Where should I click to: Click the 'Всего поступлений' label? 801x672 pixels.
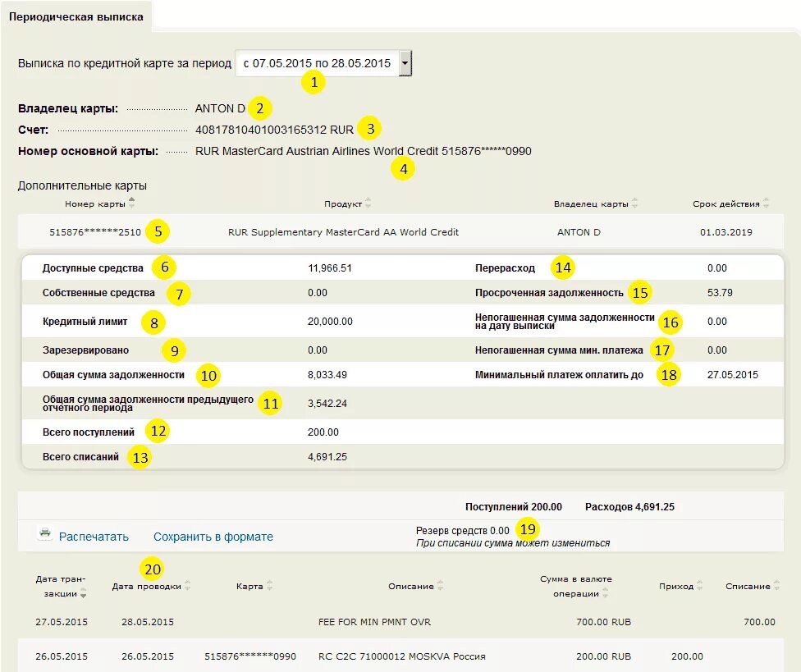tap(89, 432)
